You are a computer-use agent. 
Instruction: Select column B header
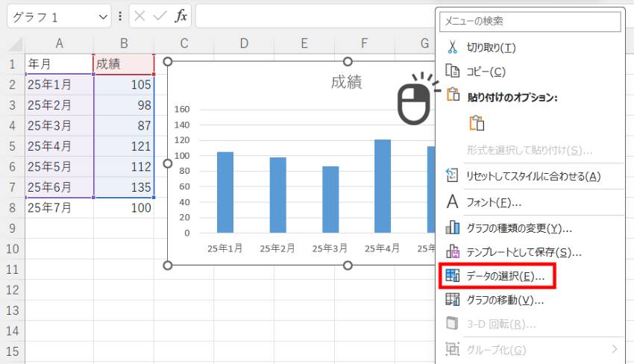[124, 43]
